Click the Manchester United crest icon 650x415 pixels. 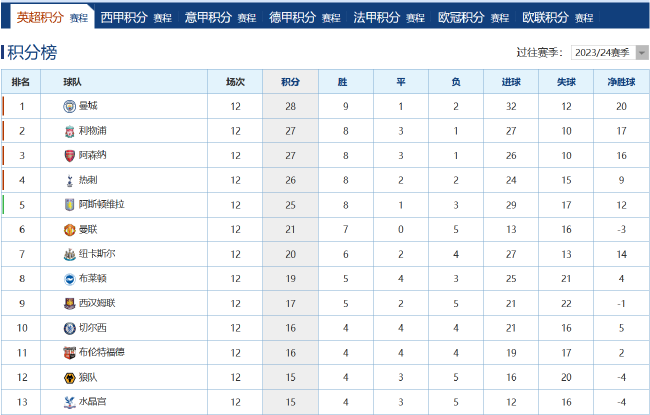[69, 230]
